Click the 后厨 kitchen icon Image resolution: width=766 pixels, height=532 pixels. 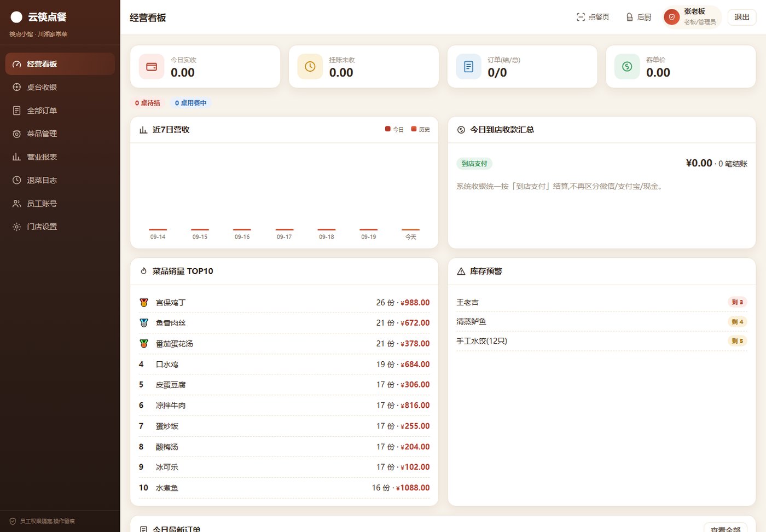click(x=629, y=17)
